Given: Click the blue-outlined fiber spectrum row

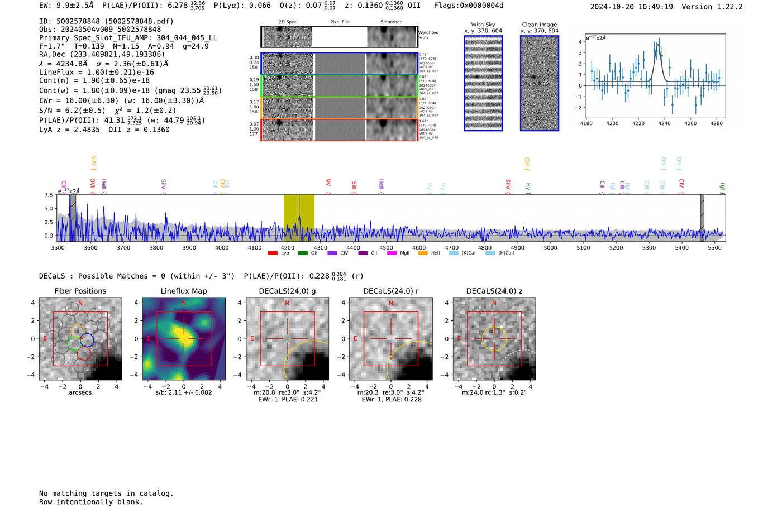Looking at the screenshot, I should pyautogui.click(x=339, y=64).
